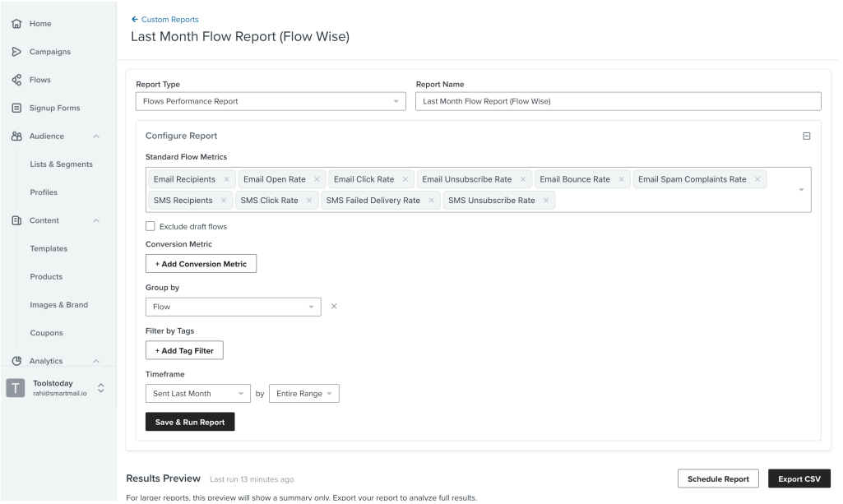Image resolution: width=843 pixels, height=504 pixels.
Task: Open Lists & Segments
Action: 62,164
